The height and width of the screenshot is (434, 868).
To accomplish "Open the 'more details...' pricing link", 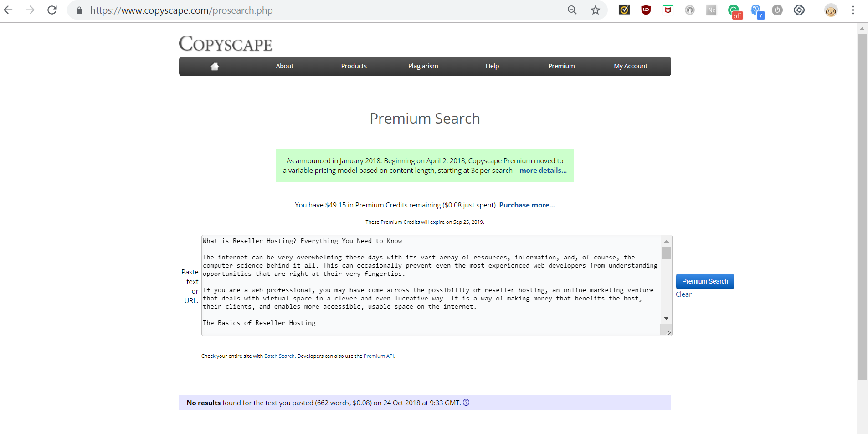I will pyautogui.click(x=543, y=170).
